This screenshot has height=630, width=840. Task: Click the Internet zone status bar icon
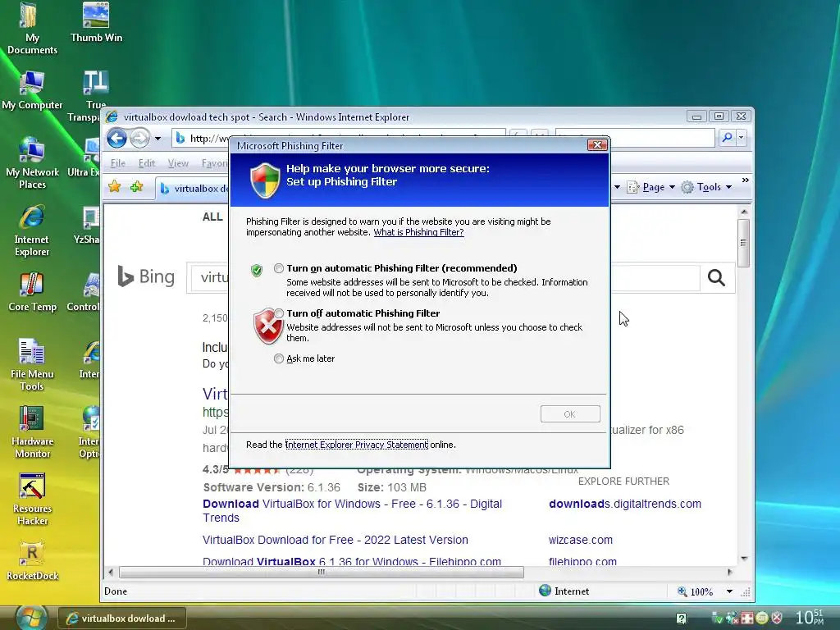pyautogui.click(x=546, y=591)
